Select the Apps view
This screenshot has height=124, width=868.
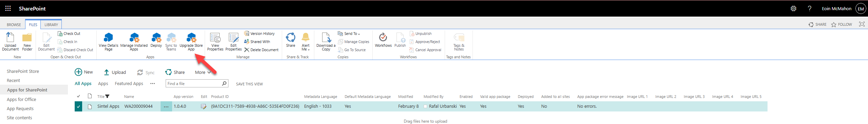click(103, 83)
